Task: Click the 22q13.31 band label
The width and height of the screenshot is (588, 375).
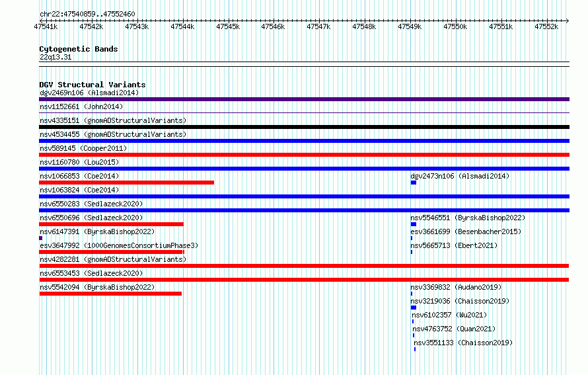Action: tap(55, 57)
